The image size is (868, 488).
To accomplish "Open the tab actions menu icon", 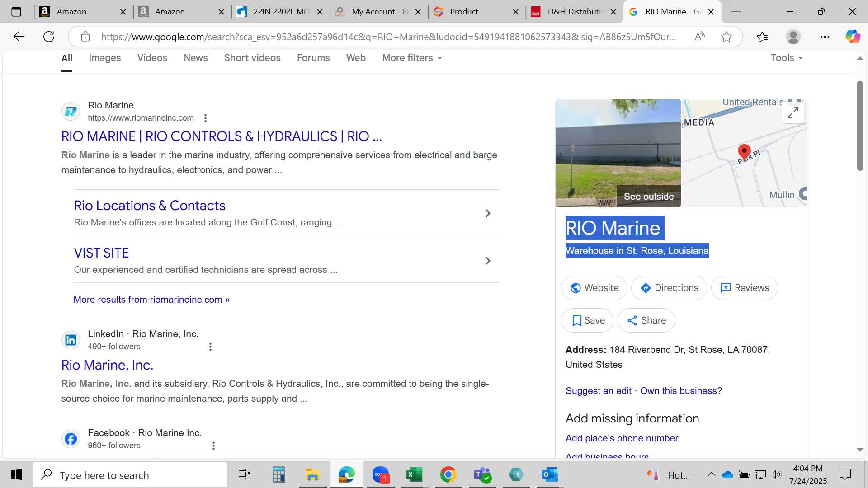I will click(x=16, y=12).
